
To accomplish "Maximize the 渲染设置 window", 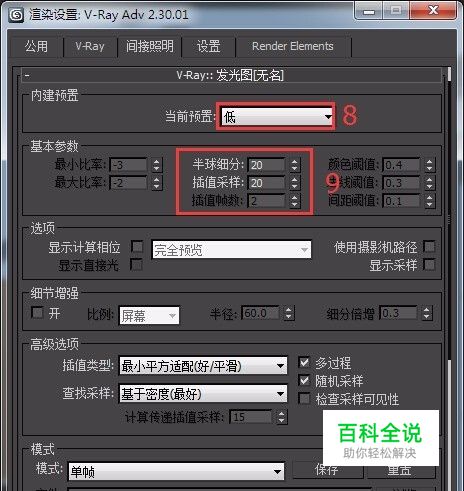I will pyautogui.click(x=396, y=11).
